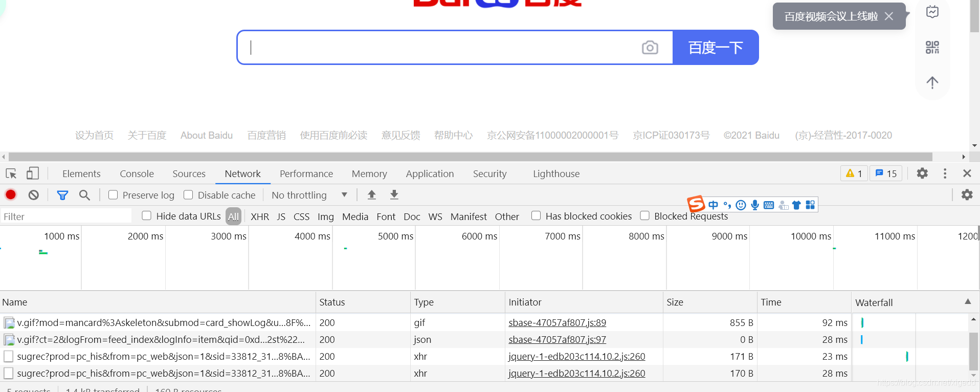Switch to the Application tab

tap(430, 174)
